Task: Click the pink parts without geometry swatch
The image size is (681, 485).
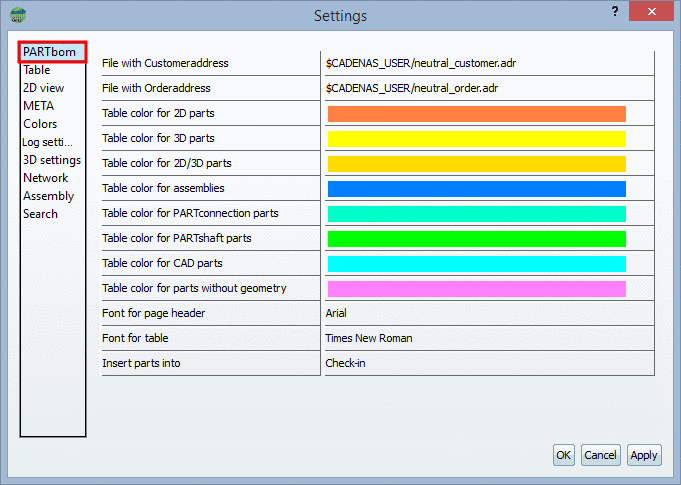Action: [x=476, y=289]
